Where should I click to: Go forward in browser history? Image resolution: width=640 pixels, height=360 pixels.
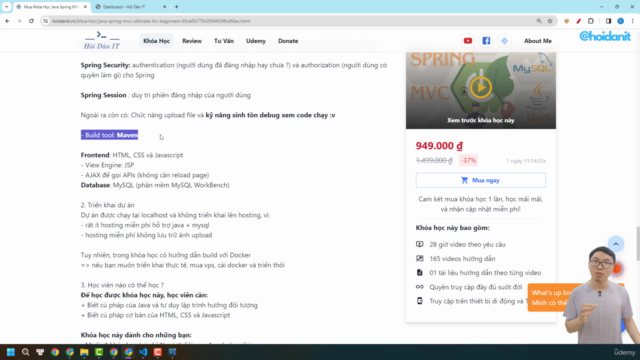pyautogui.click(x=19, y=21)
